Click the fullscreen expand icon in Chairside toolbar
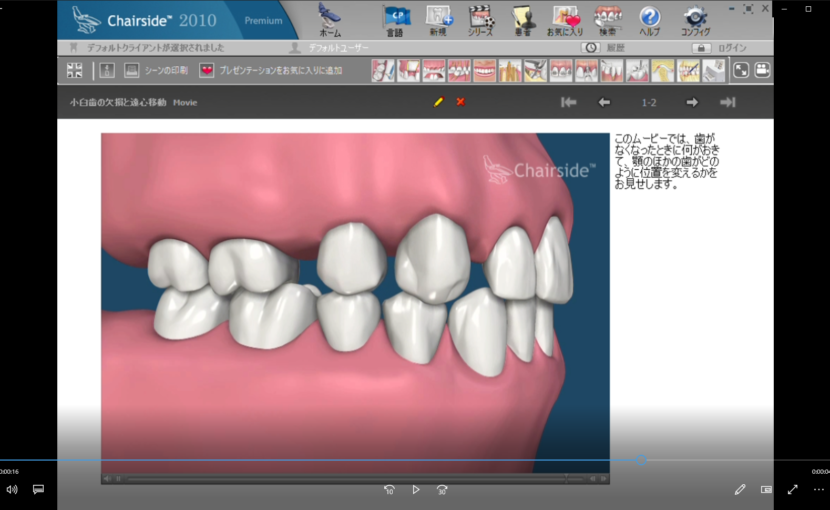The height and width of the screenshot is (510, 830). pyautogui.click(x=741, y=70)
